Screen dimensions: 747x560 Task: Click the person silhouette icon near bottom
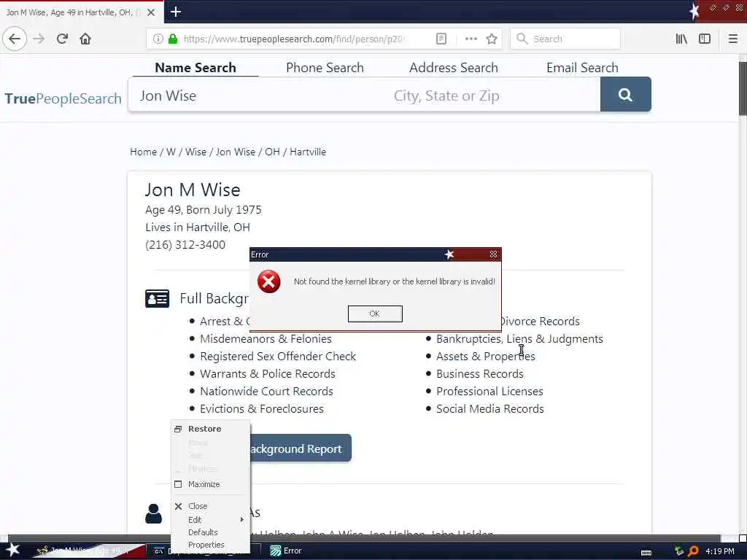(153, 513)
